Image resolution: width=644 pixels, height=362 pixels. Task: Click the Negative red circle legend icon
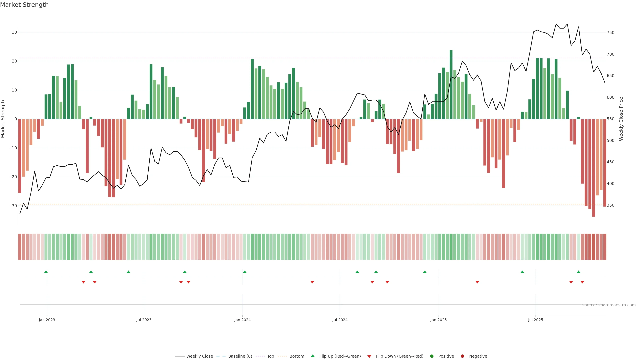(462, 356)
